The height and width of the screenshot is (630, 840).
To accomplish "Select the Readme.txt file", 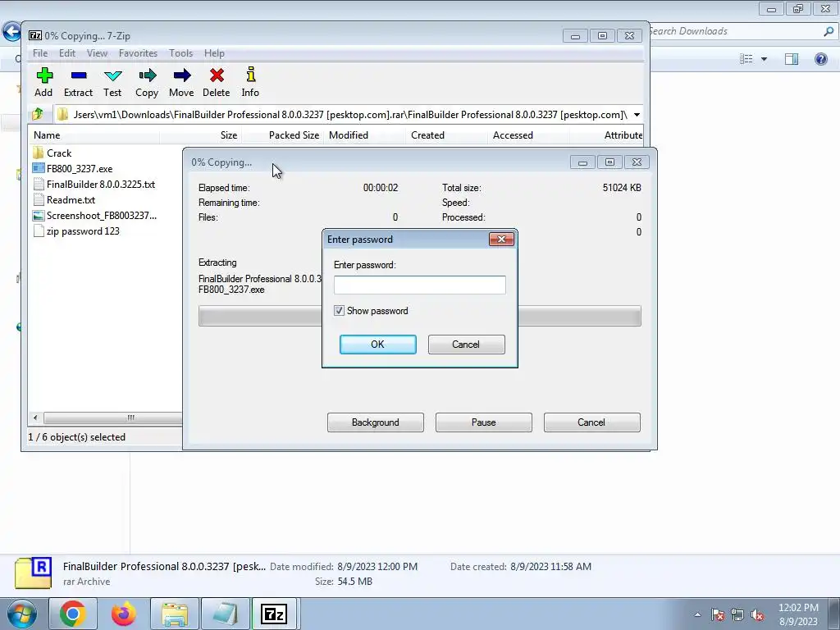I will [x=64, y=200].
